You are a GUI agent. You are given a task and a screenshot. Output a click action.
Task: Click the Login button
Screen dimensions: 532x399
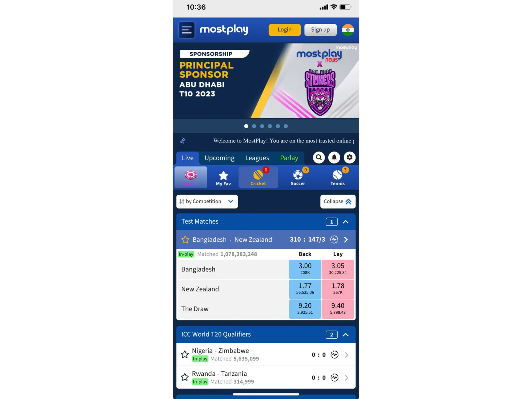click(285, 29)
